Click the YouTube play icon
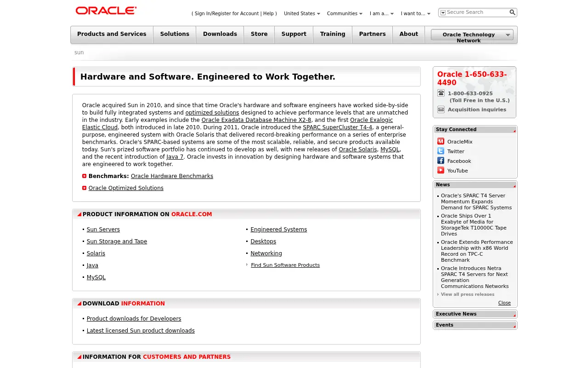The height and width of the screenshot is (368, 588). [441, 170]
